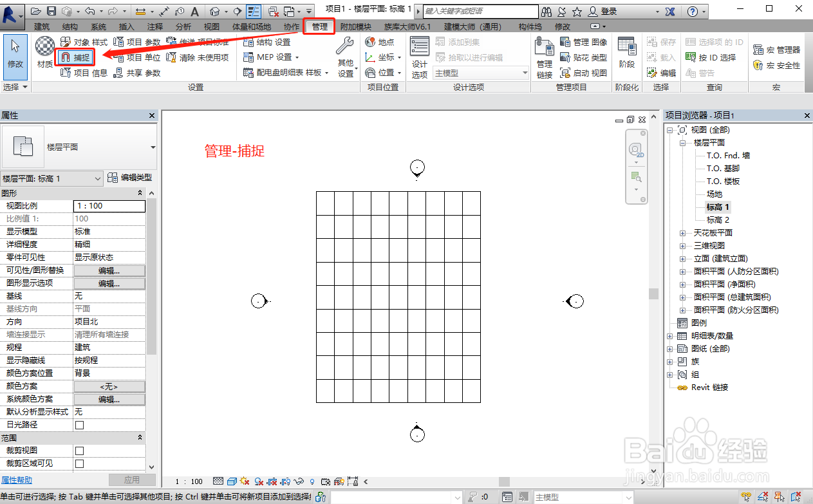Click the 编辑类型 button
The width and height of the screenshot is (813, 504).
click(130, 178)
